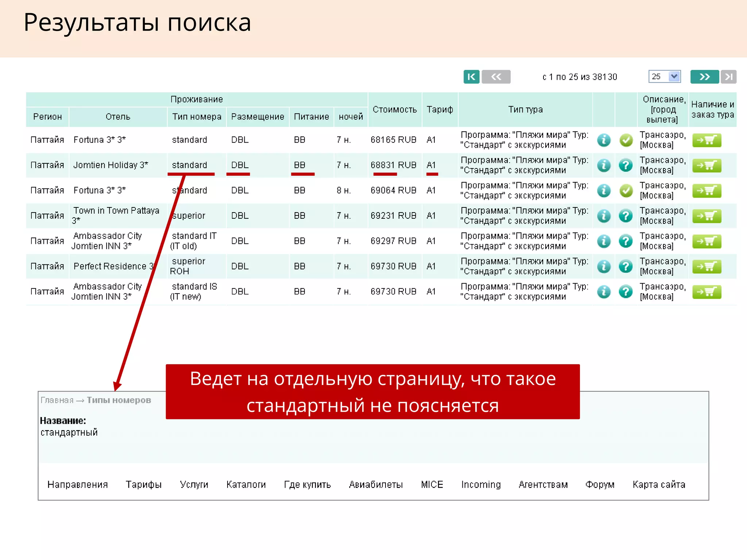Open info icon for standard IS (IT new) row
The width and height of the screenshot is (747, 560).
click(x=604, y=292)
